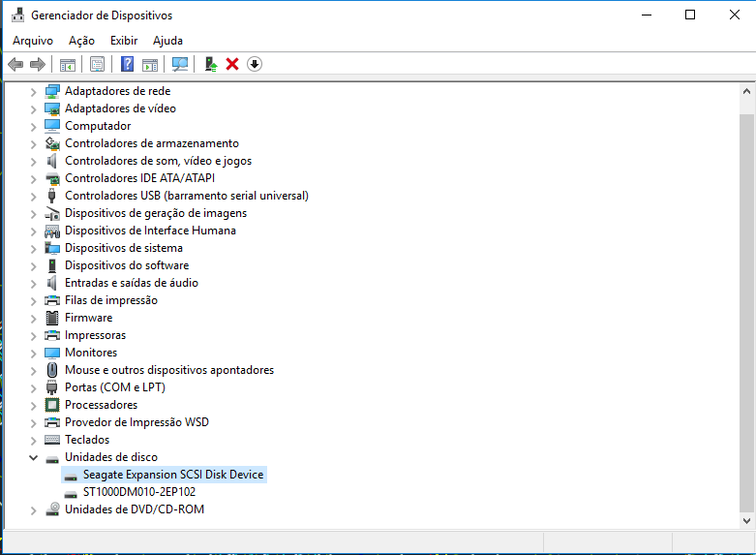Select the ST1000DM010-2EP102 disk

(139, 492)
